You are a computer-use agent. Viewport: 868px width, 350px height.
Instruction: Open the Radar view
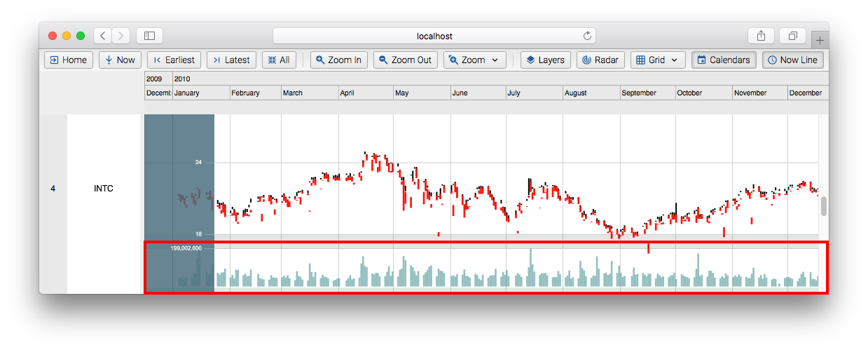[x=600, y=60]
